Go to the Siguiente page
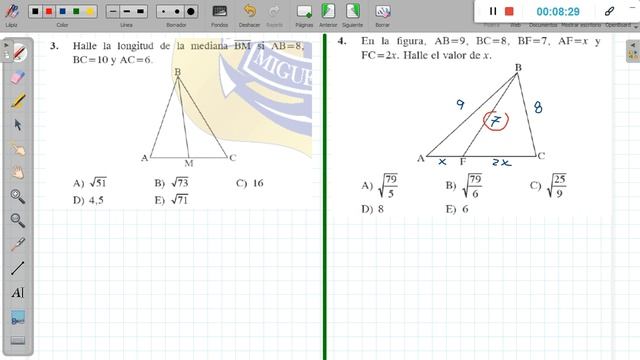The height and width of the screenshot is (360, 640). [352, 11]
